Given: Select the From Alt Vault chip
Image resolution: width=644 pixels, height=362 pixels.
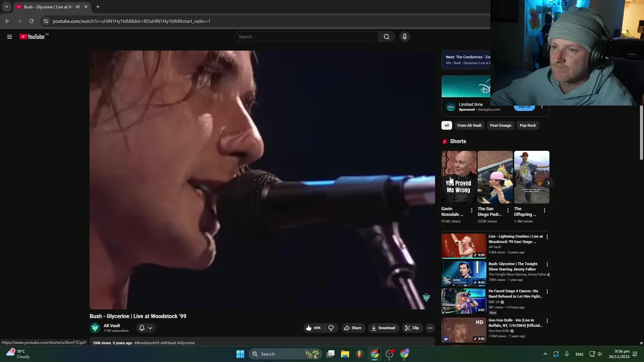Looking at the screenshot, I should tap(469, 125).
